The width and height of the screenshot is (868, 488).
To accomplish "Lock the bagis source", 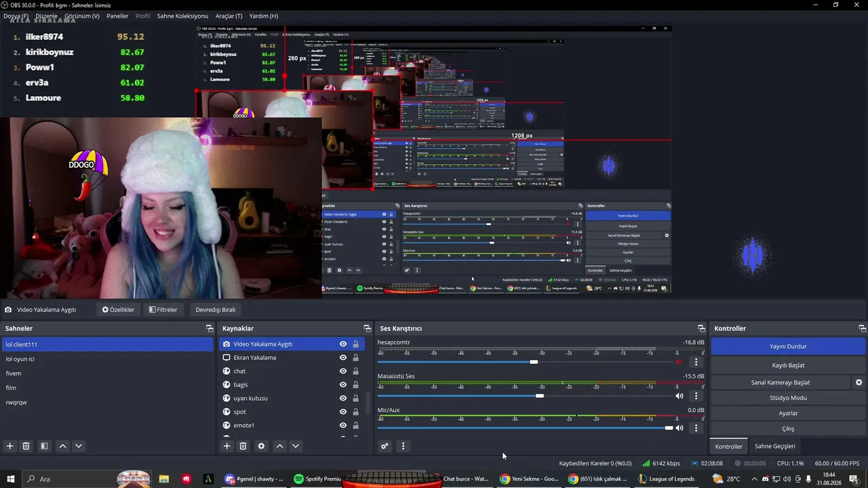I will tap(355, 385).
